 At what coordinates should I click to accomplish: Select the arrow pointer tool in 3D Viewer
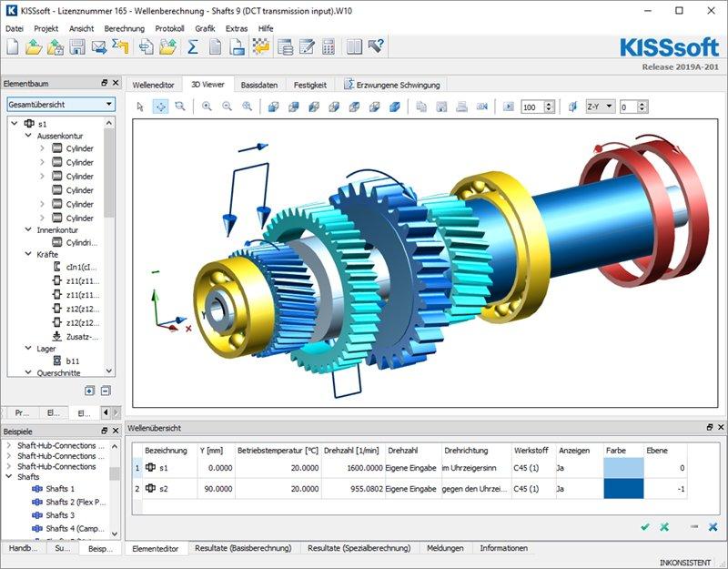(x=140, y=107)
